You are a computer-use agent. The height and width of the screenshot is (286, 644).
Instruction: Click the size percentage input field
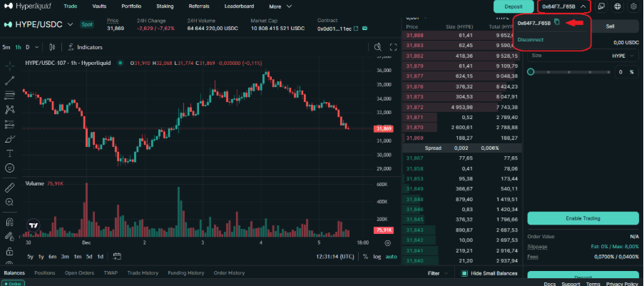coord(626,72)
